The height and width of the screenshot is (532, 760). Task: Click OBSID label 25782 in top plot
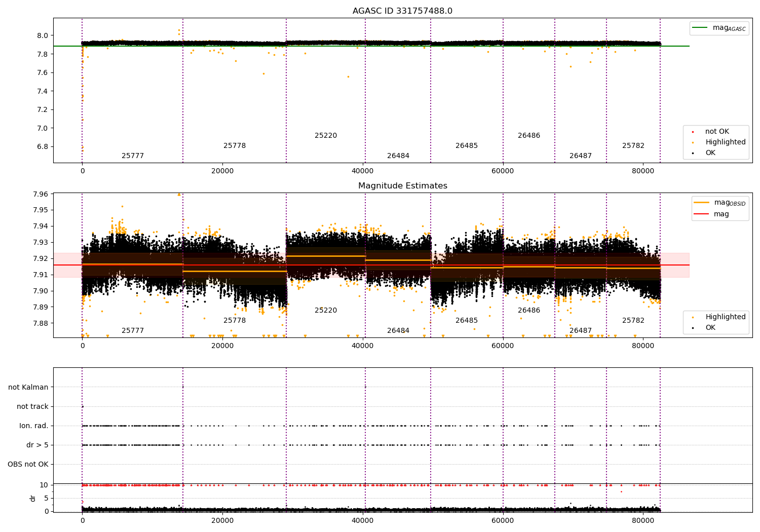coord(633,146)
